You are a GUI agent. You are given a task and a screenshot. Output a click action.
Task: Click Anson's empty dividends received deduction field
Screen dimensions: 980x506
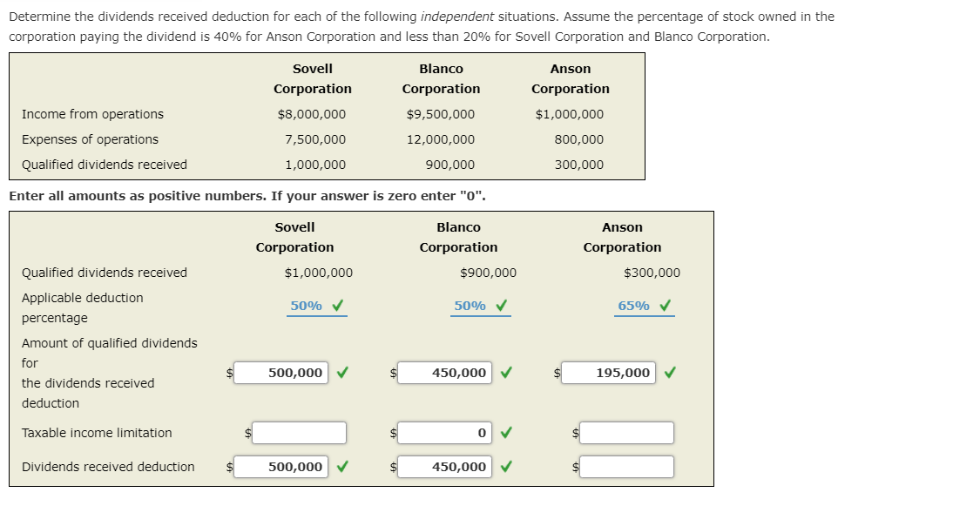625,466
